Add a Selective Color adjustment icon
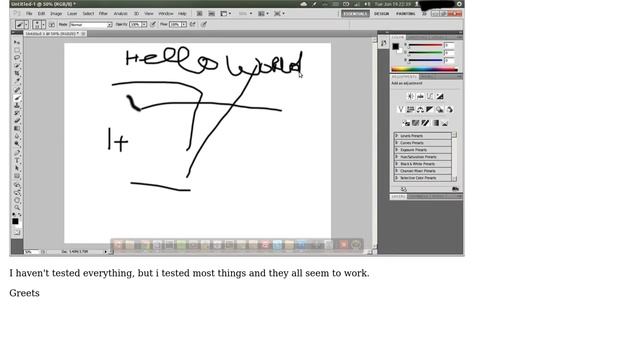This screenshot has width=640, height=360. pos(444,123)
